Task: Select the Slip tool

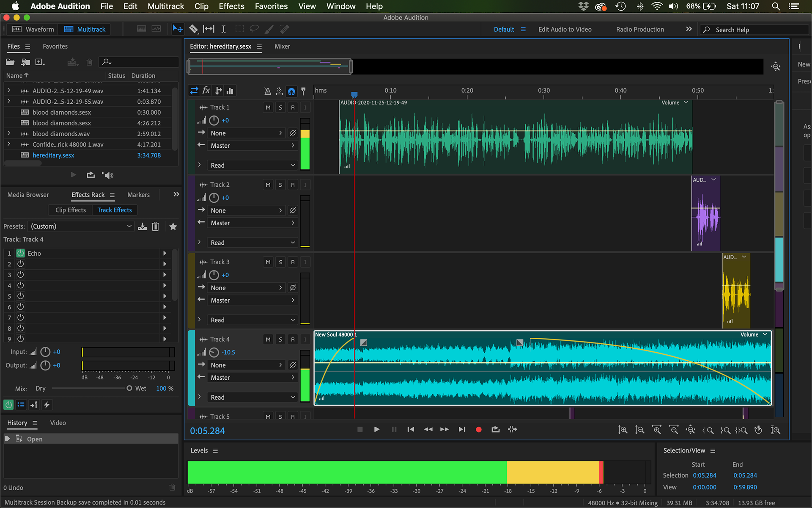Action: click(208, 29)
